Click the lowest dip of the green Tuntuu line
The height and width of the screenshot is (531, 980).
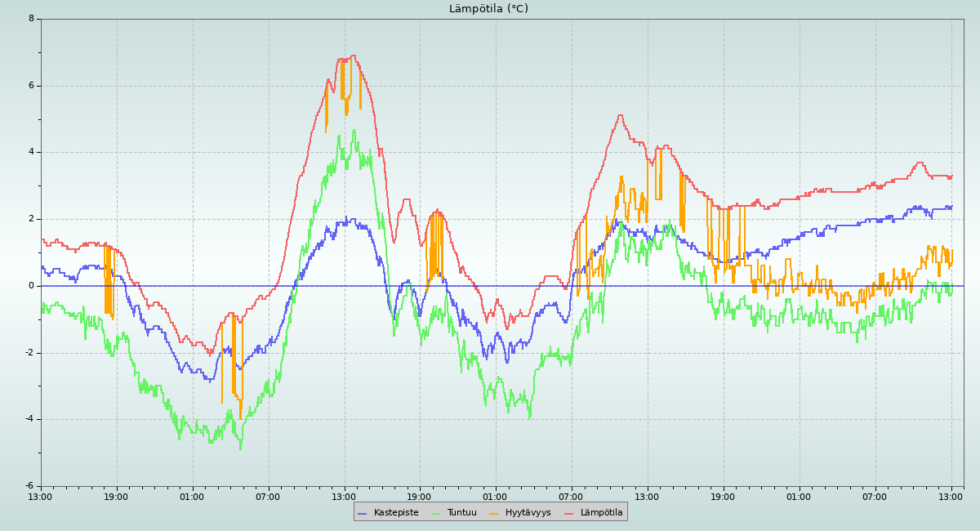[240, 448]
